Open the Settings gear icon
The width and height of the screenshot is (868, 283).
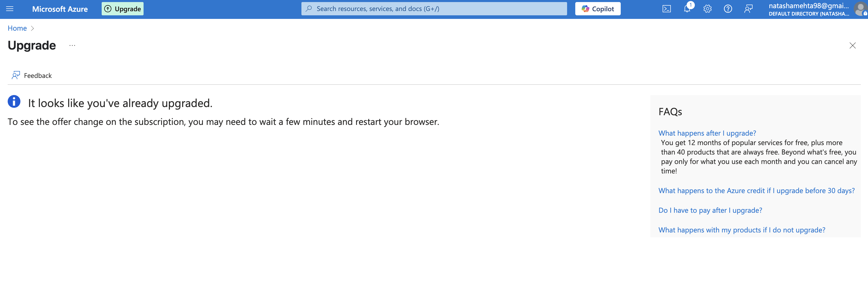(707, 9)
